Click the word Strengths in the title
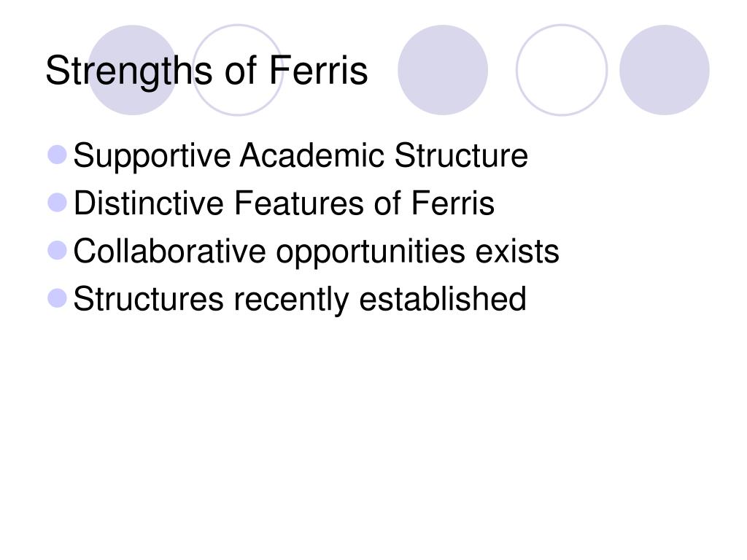 click(x=128, y=72)
